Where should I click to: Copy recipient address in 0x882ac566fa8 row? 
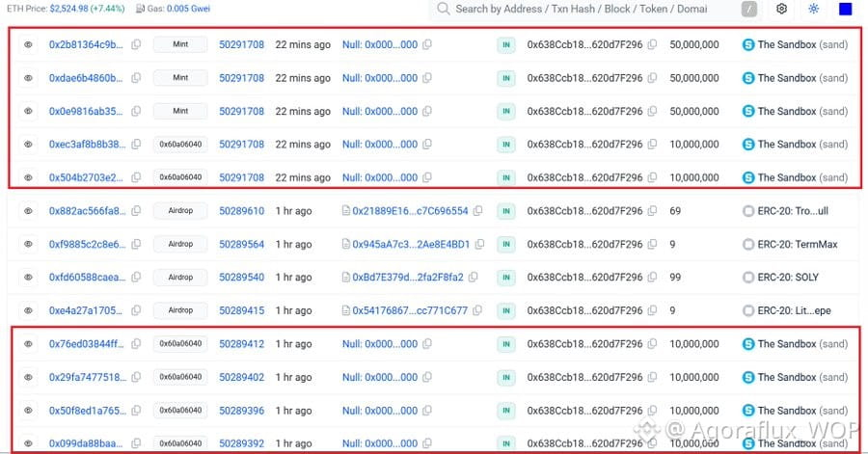[652, 211]
